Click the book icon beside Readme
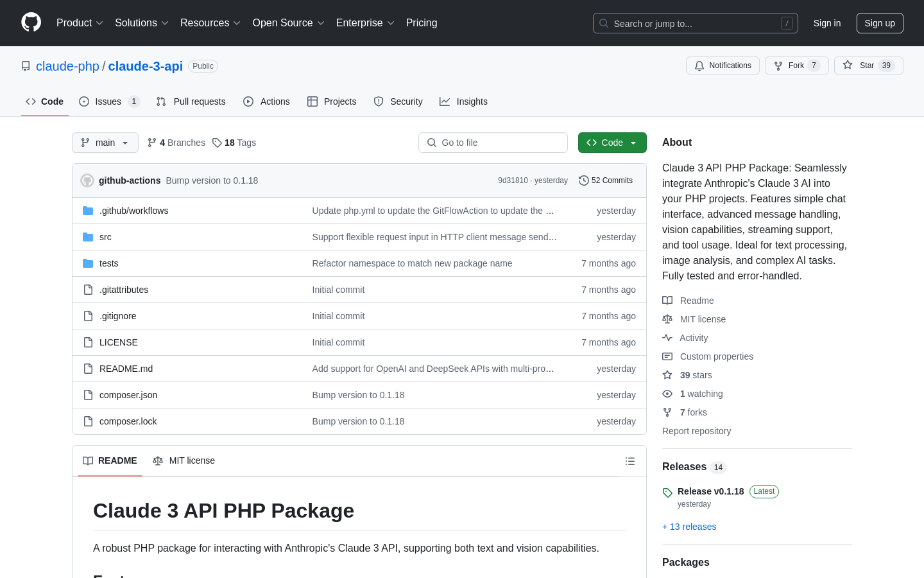Screen dimensions: 924x578 [x=667, y=301]
